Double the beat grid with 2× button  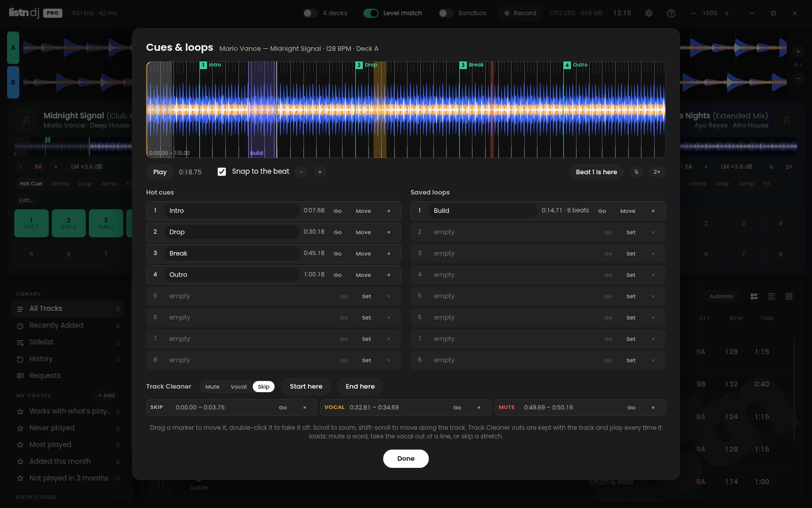pyautogui.click(x=657, y=172)
